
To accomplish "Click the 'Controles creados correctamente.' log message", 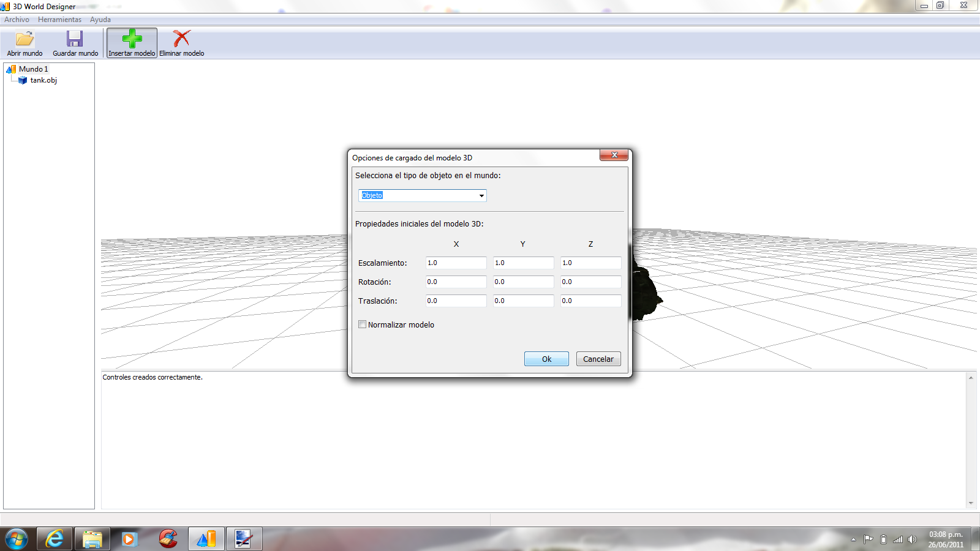I will (x=153, y=377).
